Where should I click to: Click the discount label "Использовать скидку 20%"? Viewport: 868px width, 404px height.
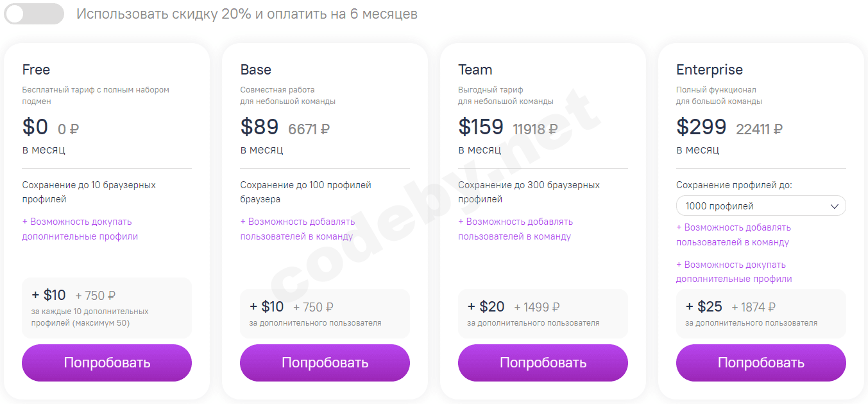(x=246, y=13)
